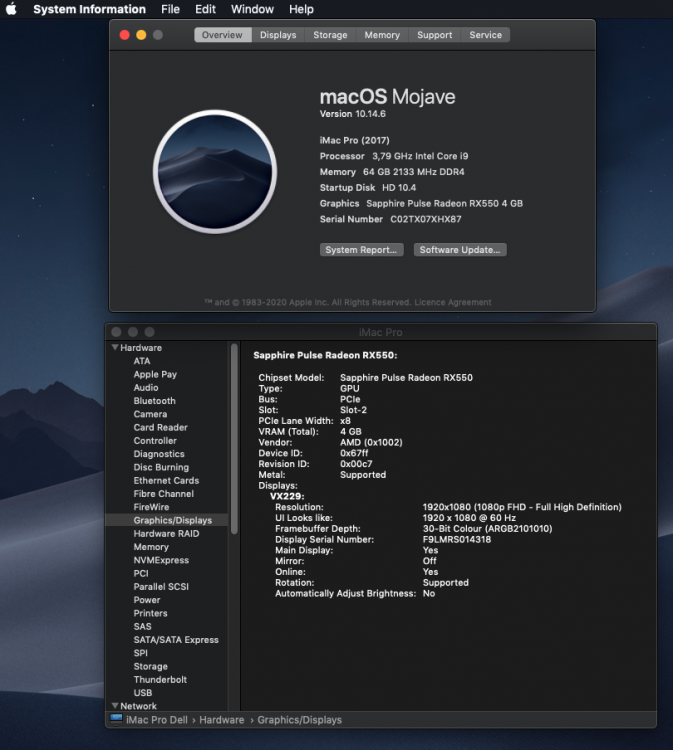
Task: Expand the Network section triangle
Action: [x=115, y=706]
